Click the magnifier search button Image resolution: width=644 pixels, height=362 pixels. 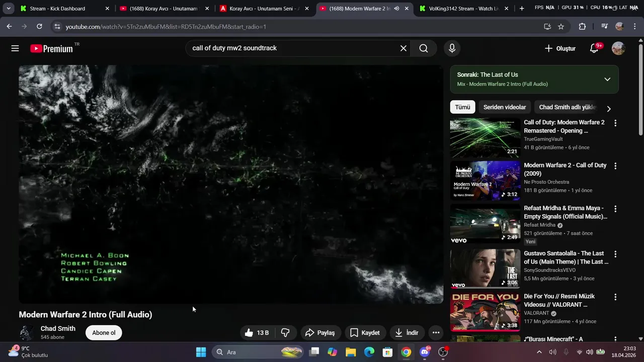[x=424, y=48]
